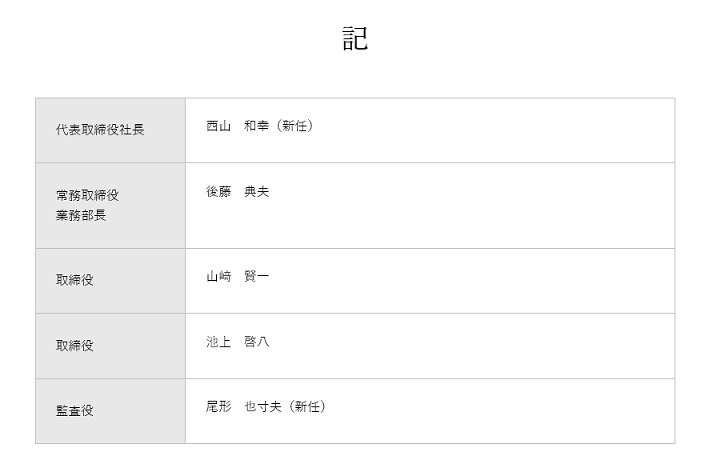Click the given name 和幸
709x464 pixels.
coord(256,127)
